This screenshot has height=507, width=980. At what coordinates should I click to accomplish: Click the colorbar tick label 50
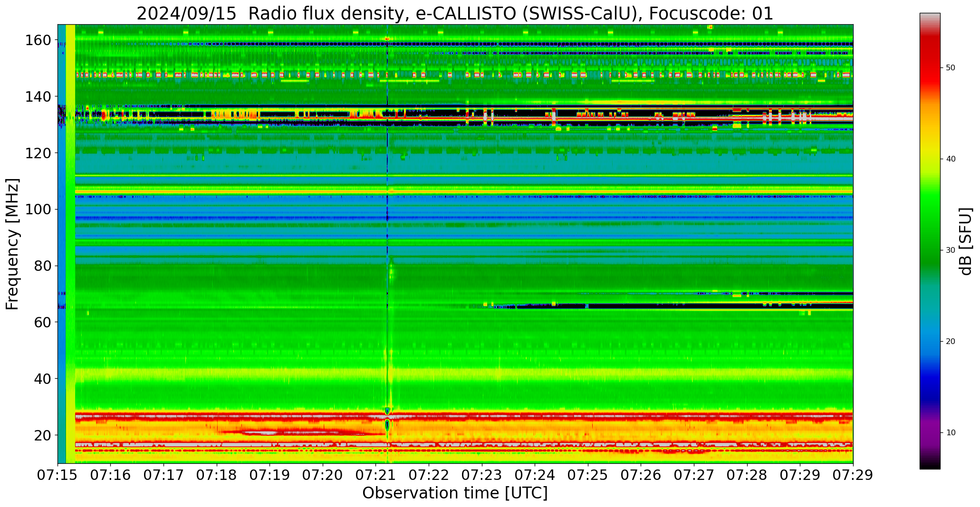[x=951, y=68]
